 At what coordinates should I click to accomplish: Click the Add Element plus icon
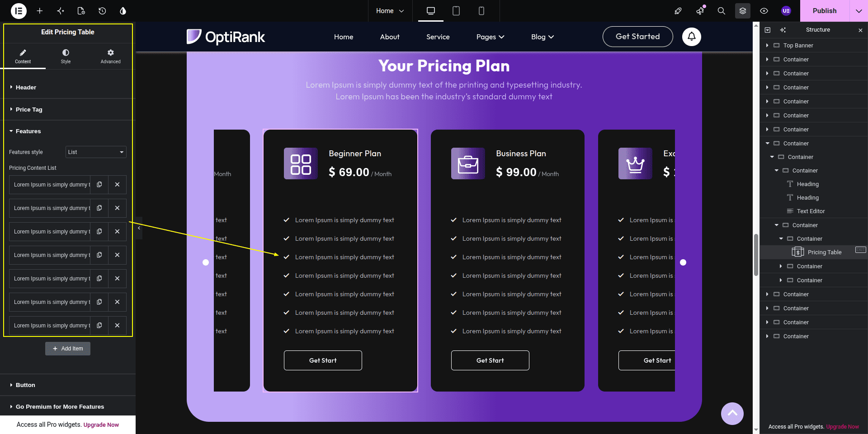[40, 11]
